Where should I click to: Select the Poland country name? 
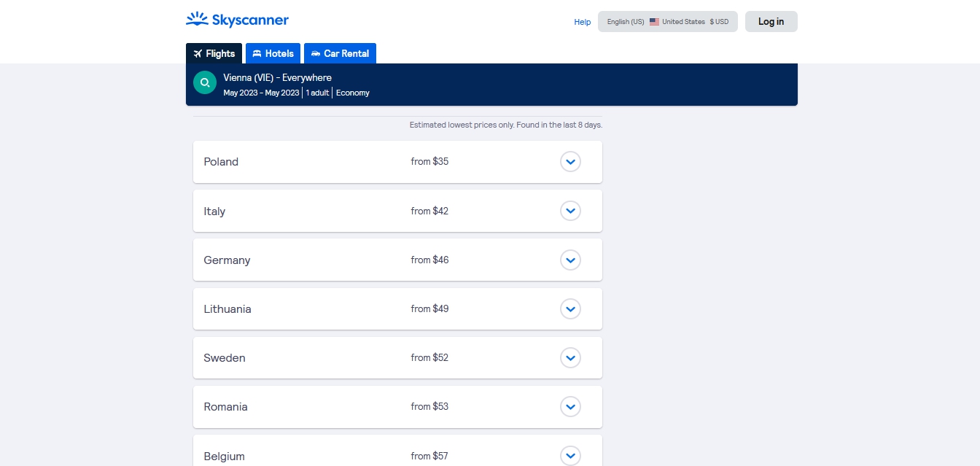(221, 162)
